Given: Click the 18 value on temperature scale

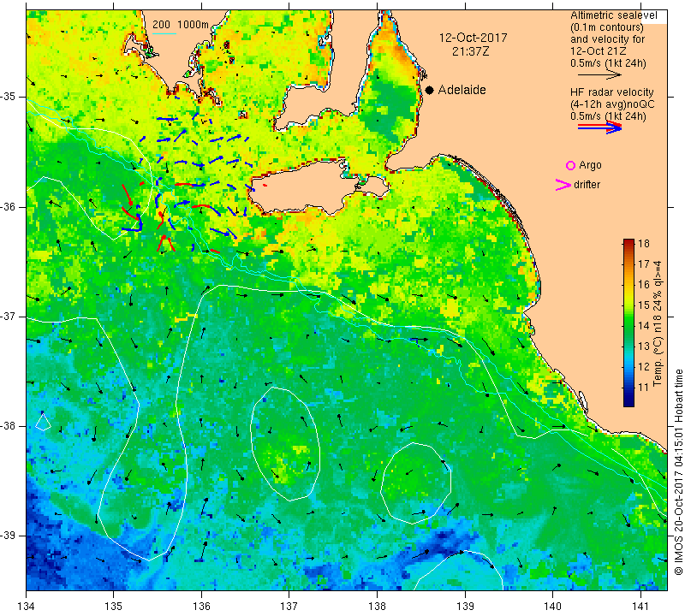Looking at the screenshot, I should pyautogui.click(x=644, y=243).
